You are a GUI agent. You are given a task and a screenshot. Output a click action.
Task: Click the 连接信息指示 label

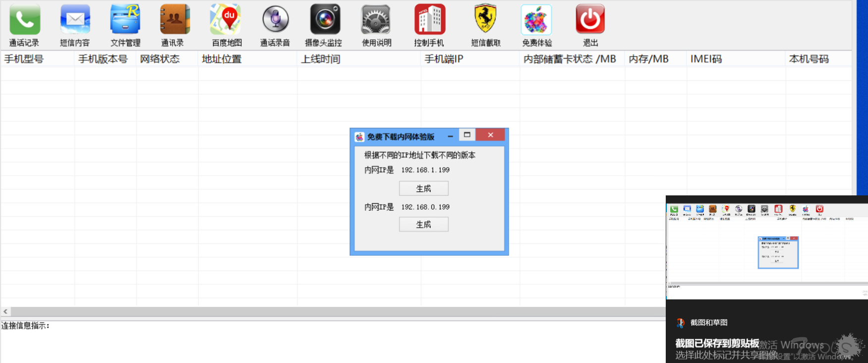pos(25,326)
